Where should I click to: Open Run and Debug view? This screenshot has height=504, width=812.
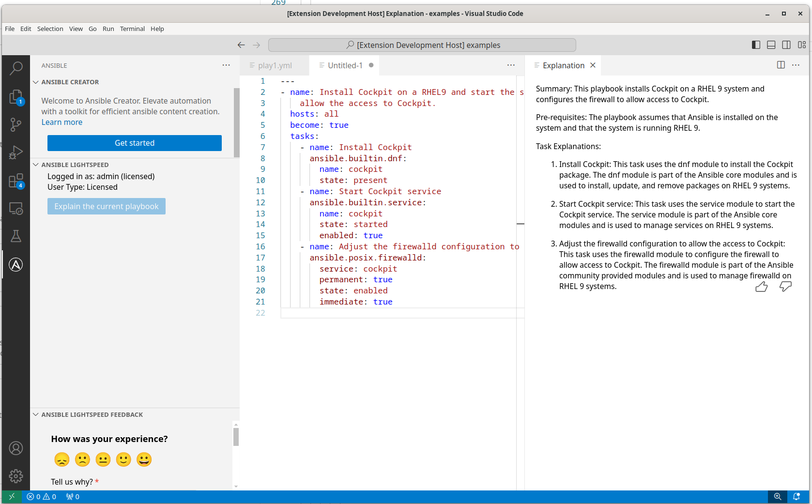pyautogui.click(x=16, y=153)
